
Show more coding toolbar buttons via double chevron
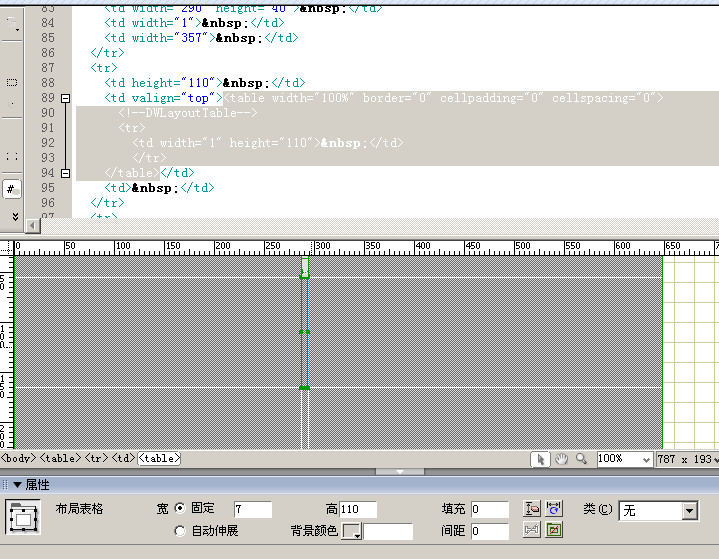tap(15, 216)
